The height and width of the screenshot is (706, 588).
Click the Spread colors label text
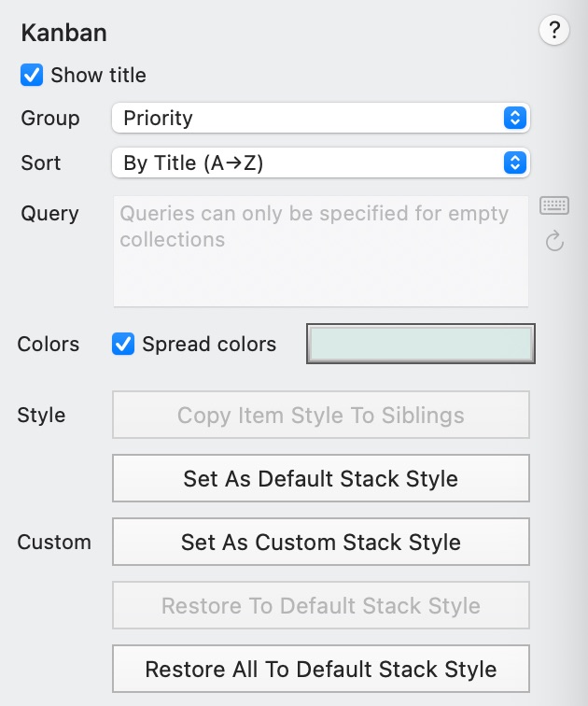click(x=209, y=344)
